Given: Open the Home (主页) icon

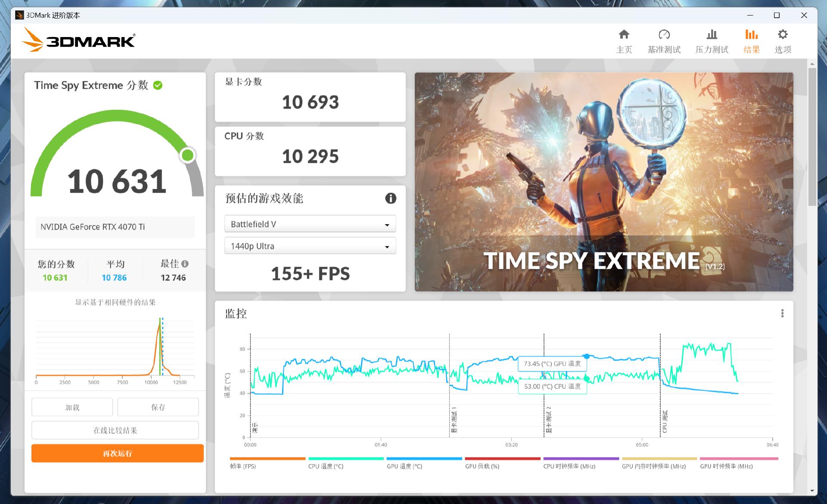Looking at the screenshot, I should pos(624,35).
